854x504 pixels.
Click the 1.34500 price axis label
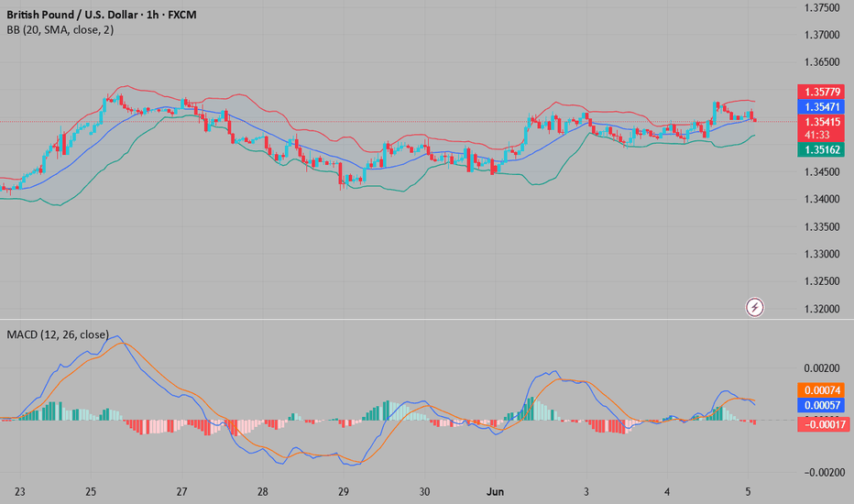[822, 172]
